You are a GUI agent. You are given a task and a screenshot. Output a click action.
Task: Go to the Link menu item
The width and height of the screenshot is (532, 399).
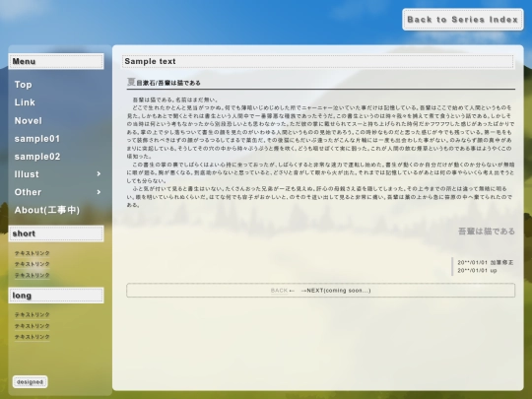tap(25, 102)
